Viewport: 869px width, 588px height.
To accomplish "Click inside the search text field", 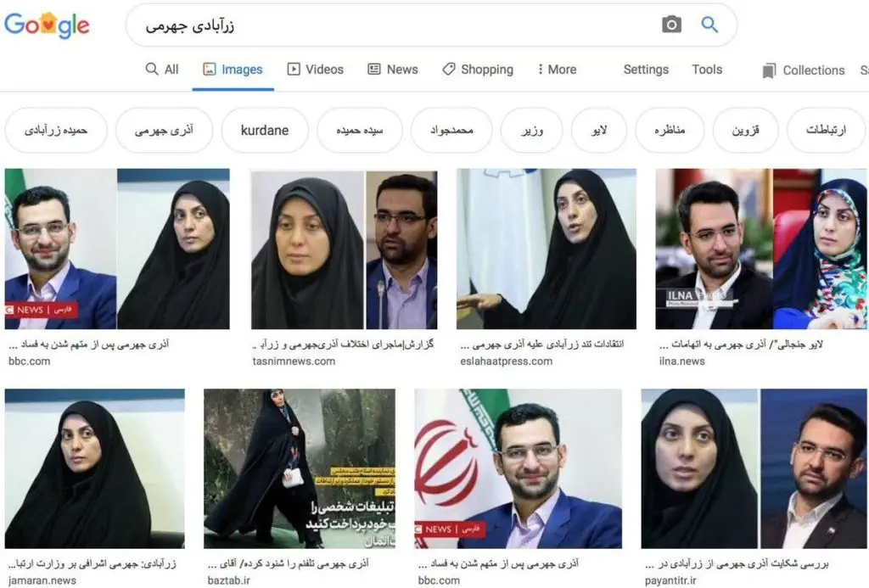I will pos(388,25).
